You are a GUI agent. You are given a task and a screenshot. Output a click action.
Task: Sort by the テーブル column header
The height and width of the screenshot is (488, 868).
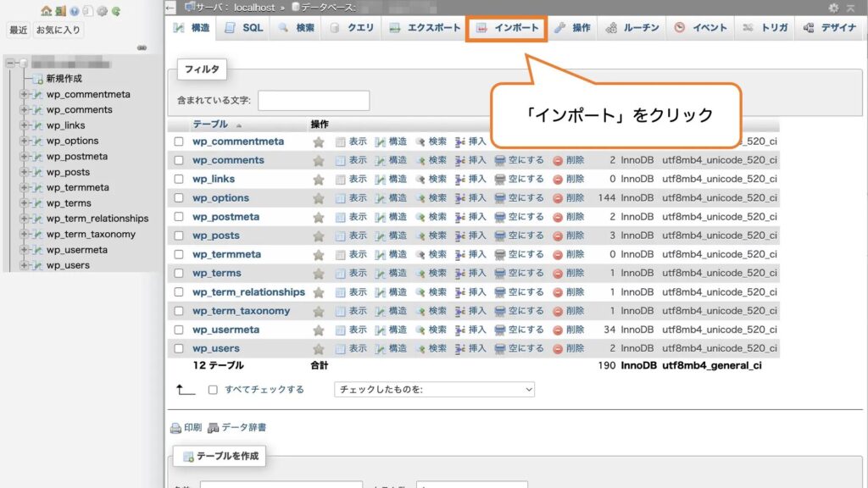[x=210, y=125]
